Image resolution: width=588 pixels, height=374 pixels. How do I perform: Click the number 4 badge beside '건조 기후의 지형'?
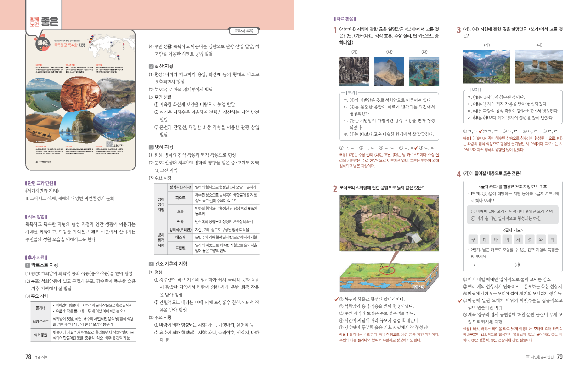pos(151,264)
